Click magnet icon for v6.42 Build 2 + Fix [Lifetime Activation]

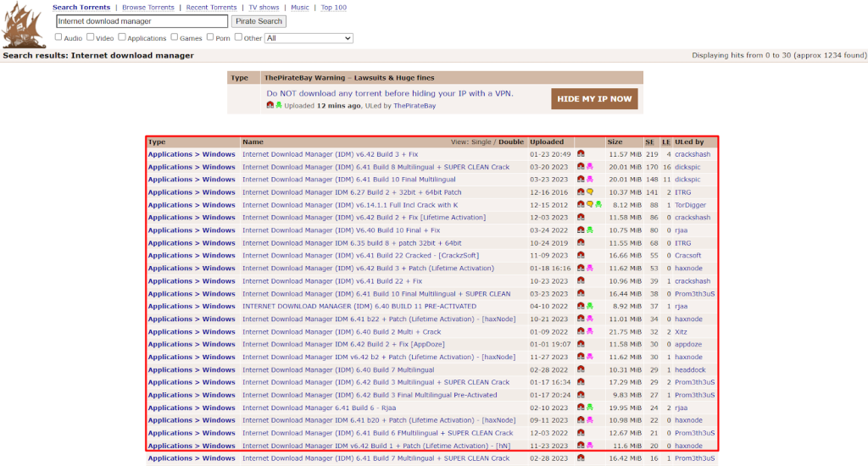[x=581, y=218]
